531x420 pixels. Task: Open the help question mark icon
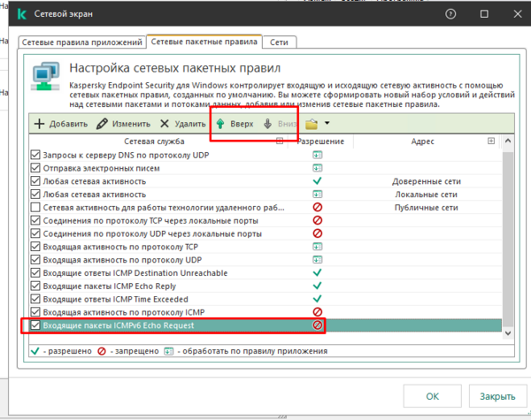(450, 15)
